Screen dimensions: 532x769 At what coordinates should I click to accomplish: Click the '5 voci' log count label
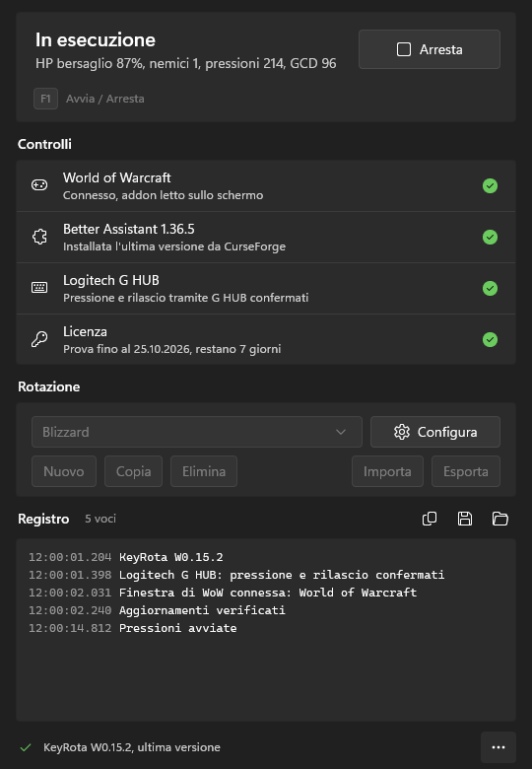tap(100, 519)
